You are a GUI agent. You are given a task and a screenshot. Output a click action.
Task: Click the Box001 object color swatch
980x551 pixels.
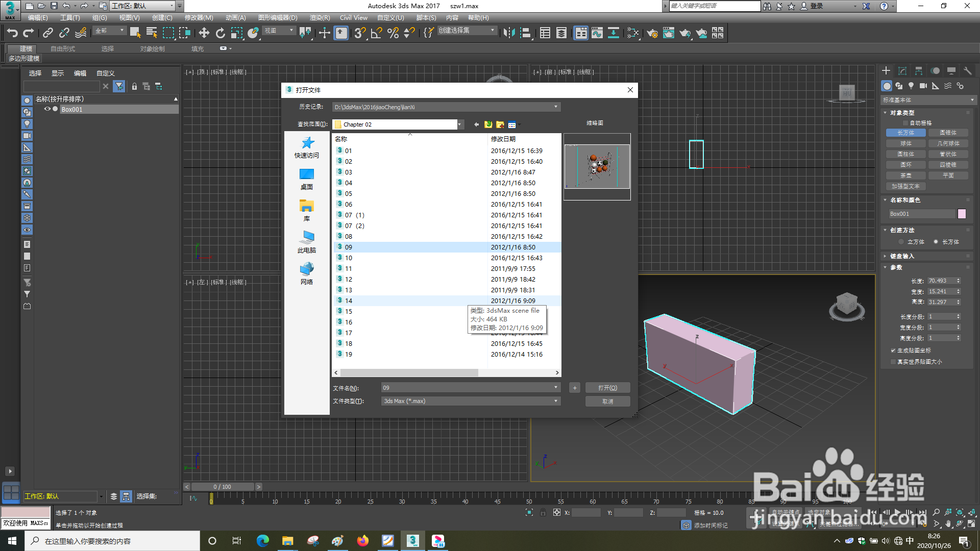point(962,213)
